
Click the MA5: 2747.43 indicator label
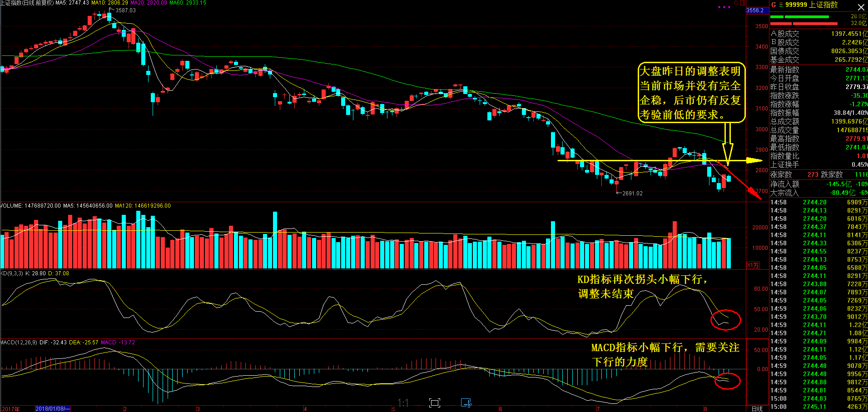tap(72, 3)
